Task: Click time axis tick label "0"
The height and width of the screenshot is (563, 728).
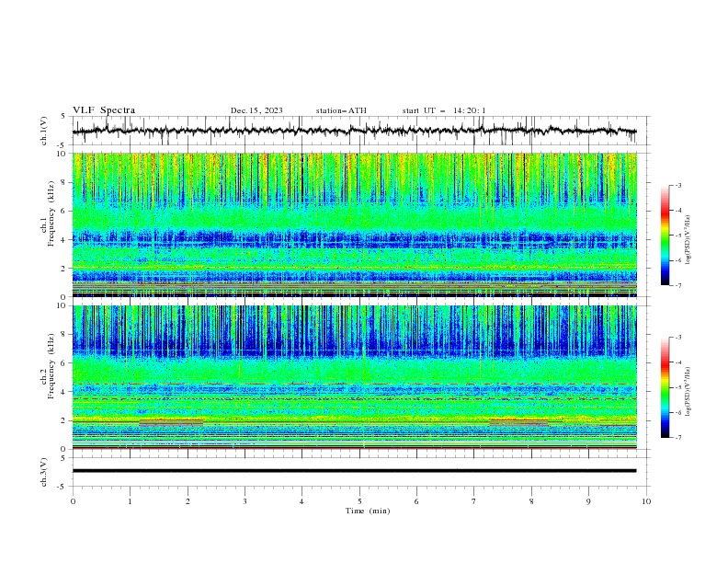Action: (x=73, y=501)
